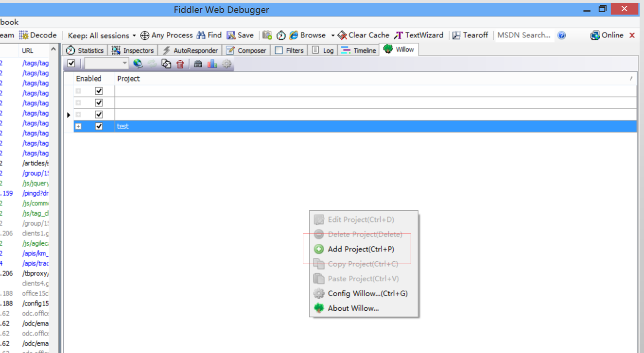The height and width of the screenshot is (353, 644).
Task: Click the Browse button with IE icon
Action: [308, 35]
